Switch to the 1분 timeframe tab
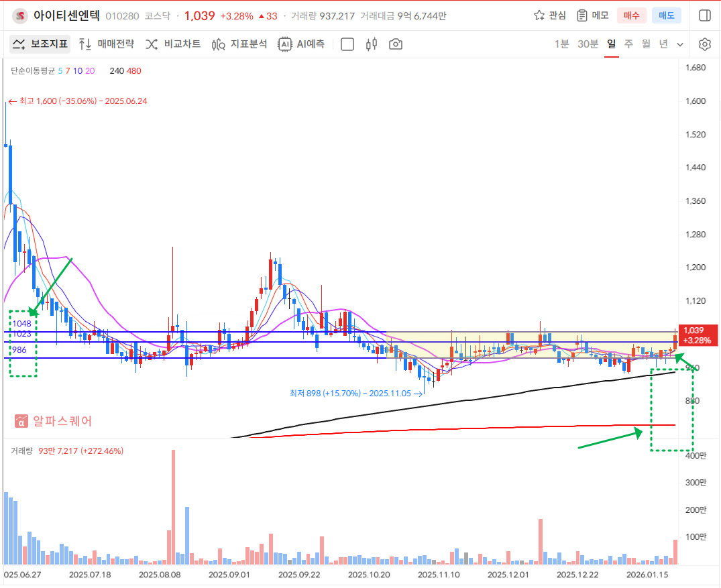This screenshot has height=588, width=721. pos(561,44)
